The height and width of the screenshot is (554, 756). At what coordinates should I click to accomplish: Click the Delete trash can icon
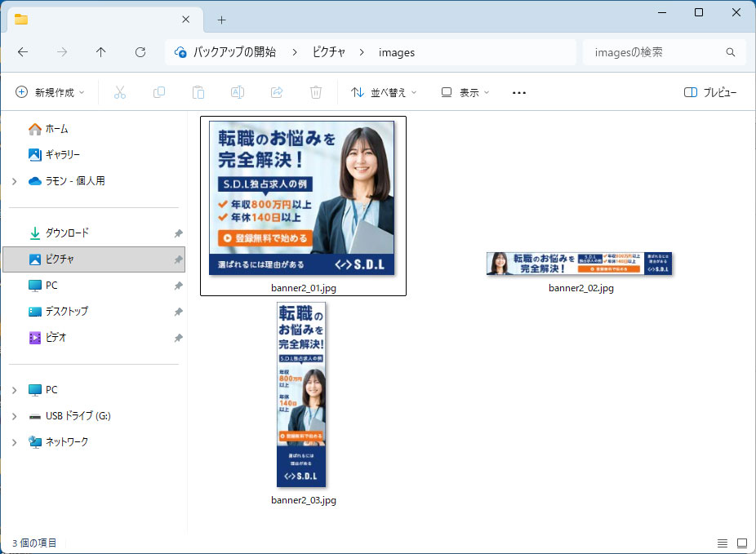(316, 92)
